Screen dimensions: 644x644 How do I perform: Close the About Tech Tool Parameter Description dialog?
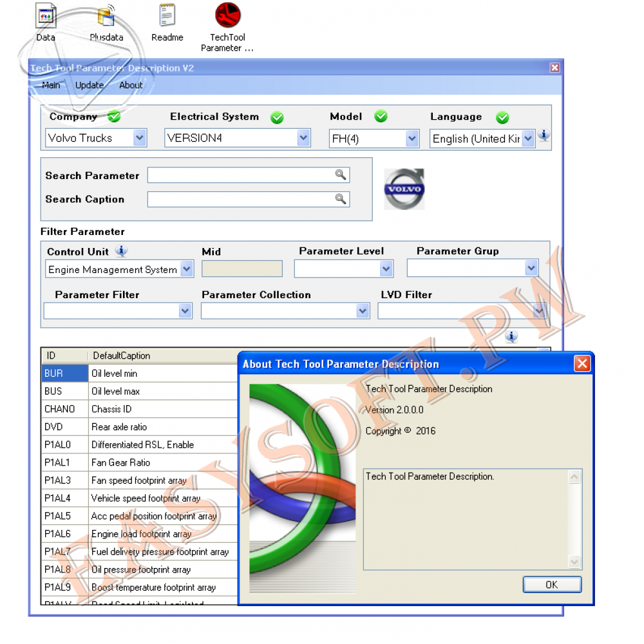[582, 363]
